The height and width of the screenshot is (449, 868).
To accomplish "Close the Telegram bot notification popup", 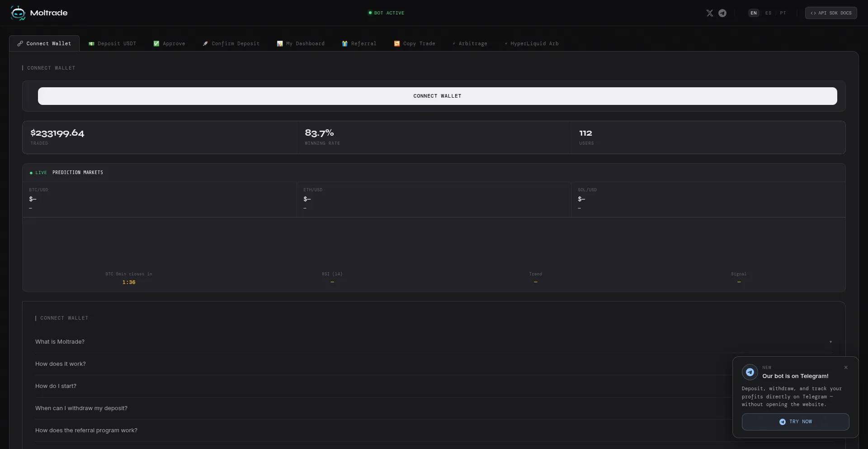I will point(846,368).
